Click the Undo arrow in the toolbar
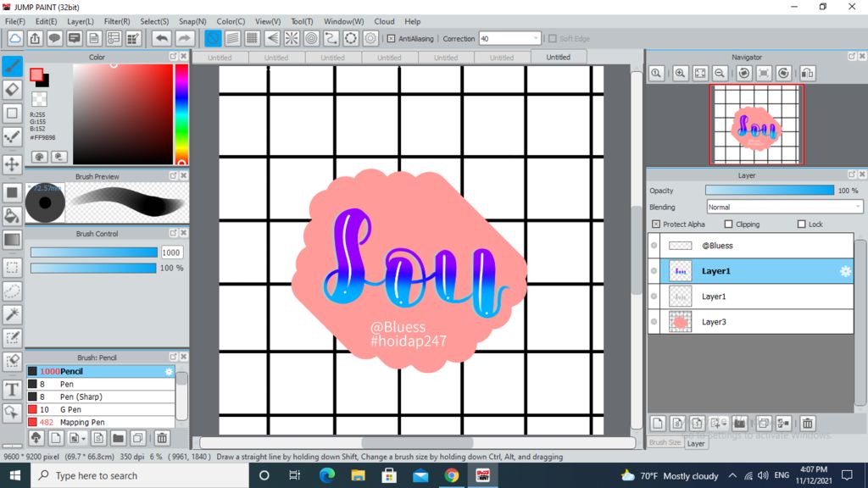The image size is (868, 488). point(162,38)
